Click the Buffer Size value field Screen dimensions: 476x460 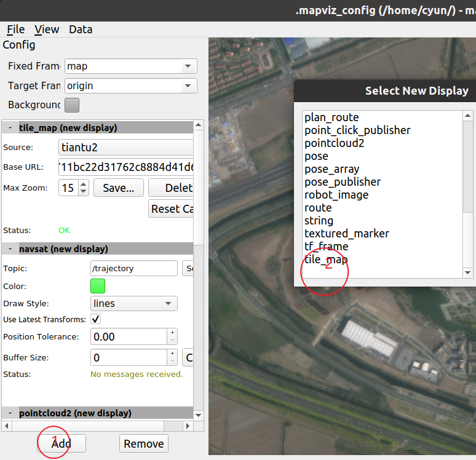pyautogui.click(x=129, y=358)
